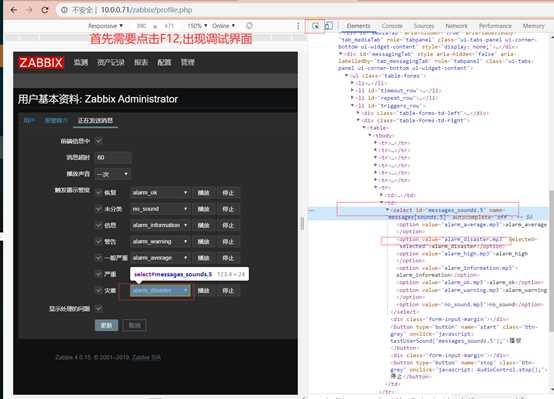Click 停止 in the alarm_disaster row
The image size is (554, 399).
click(x=228, y=291)
